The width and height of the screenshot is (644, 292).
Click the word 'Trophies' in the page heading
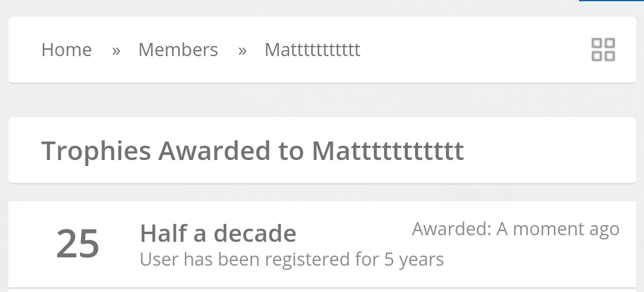(x=96, y=150)
